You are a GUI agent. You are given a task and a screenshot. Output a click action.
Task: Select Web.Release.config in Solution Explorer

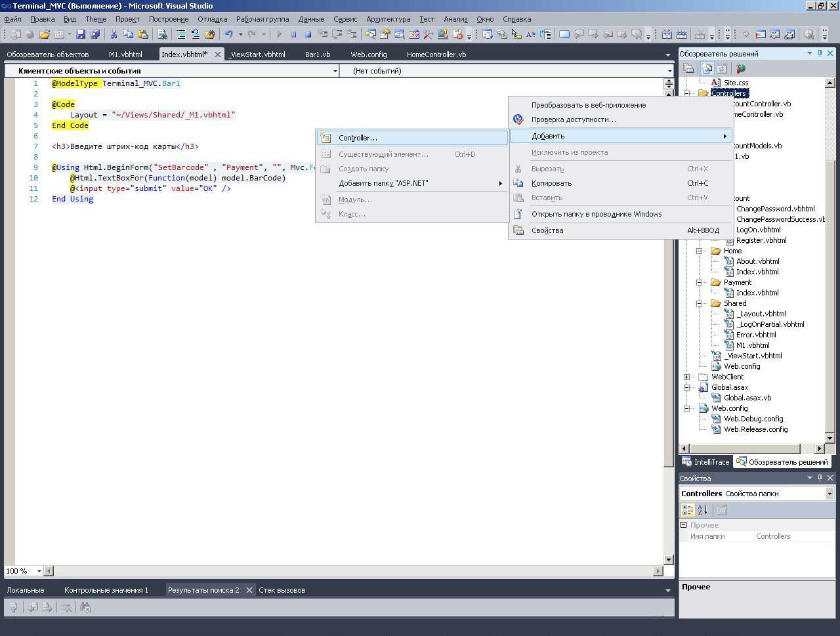[x=755, y=429]
